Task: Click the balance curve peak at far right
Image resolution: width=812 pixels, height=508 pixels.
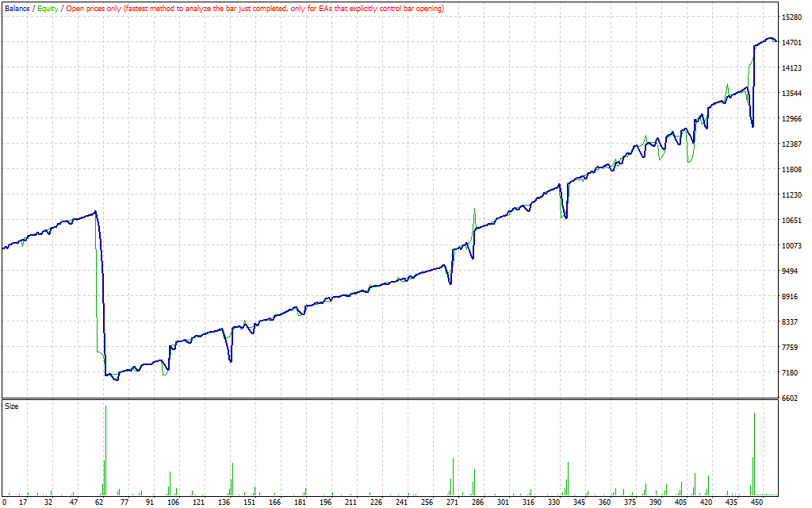Action: click(768, 38)
